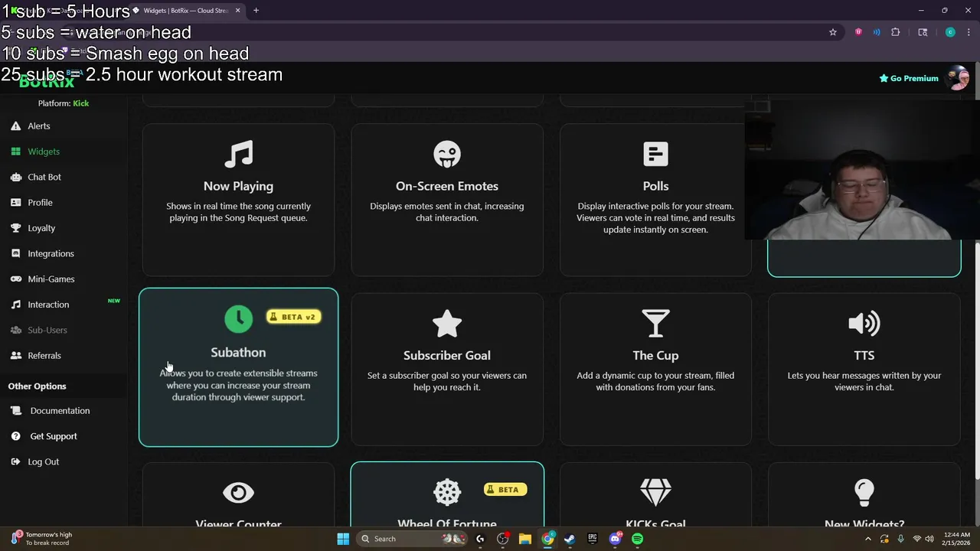The height and width of the screenshot is (551, 980).
Task: Click Get Support in Other Options
Action: 53,436
